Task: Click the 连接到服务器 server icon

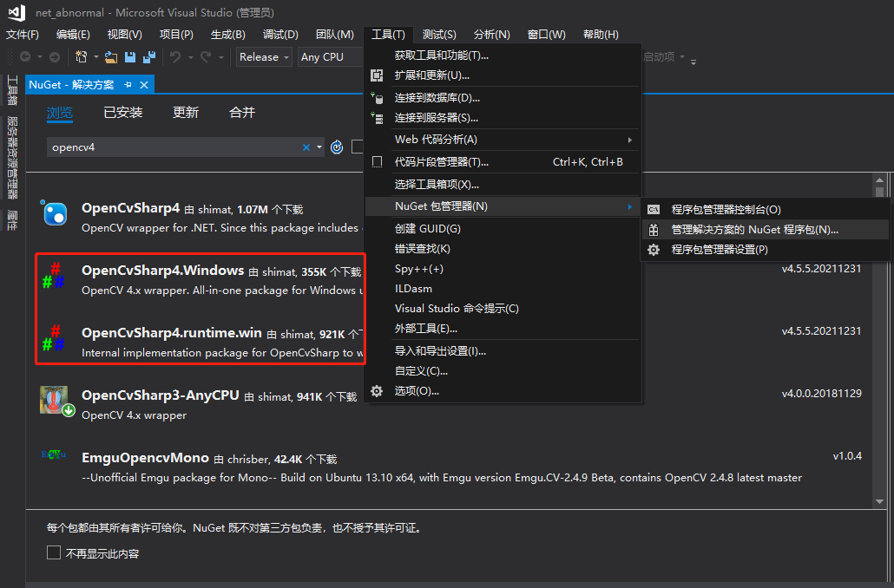Action: pyautogui.click(x=377, y=118)
